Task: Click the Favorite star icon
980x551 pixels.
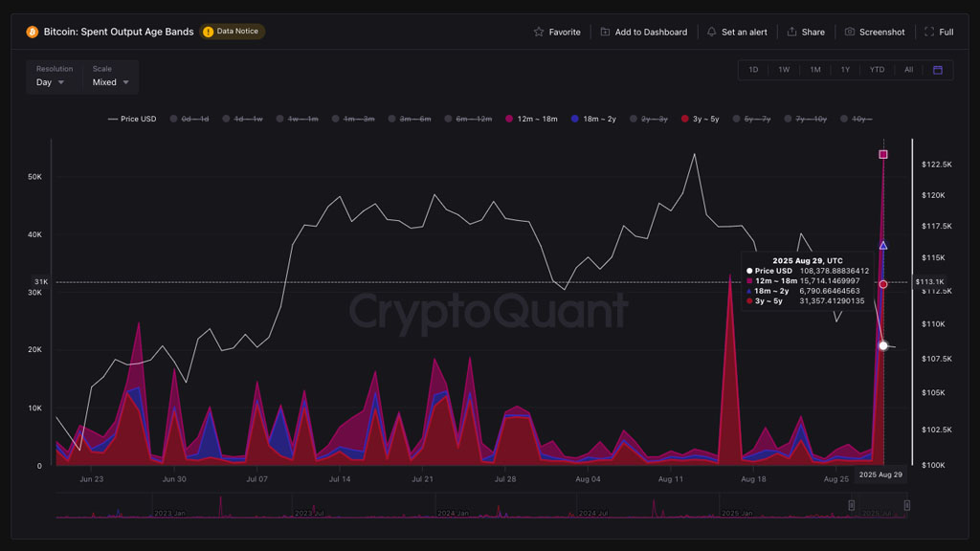Action: (x=539, y=32)
